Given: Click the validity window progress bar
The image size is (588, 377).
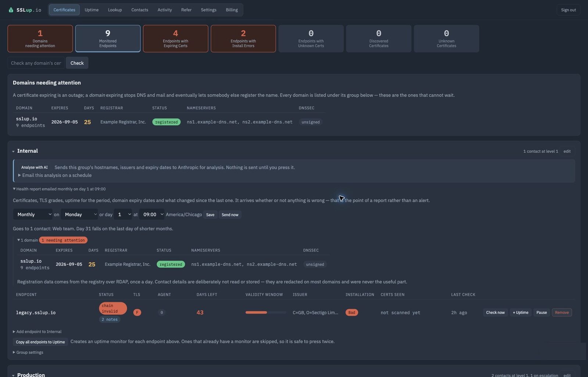Looking at the screenshot, I should [266, 312].
